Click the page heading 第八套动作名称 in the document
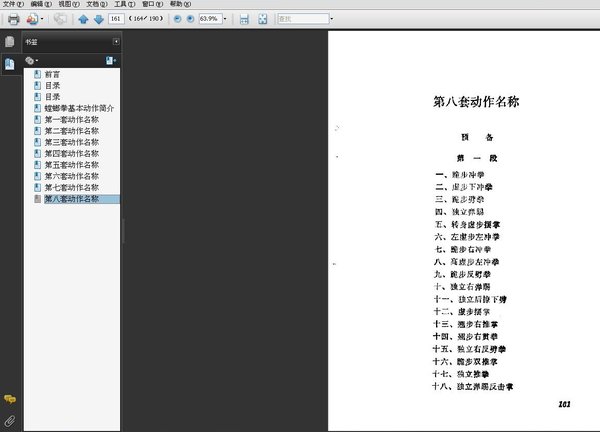 [476, 102]
